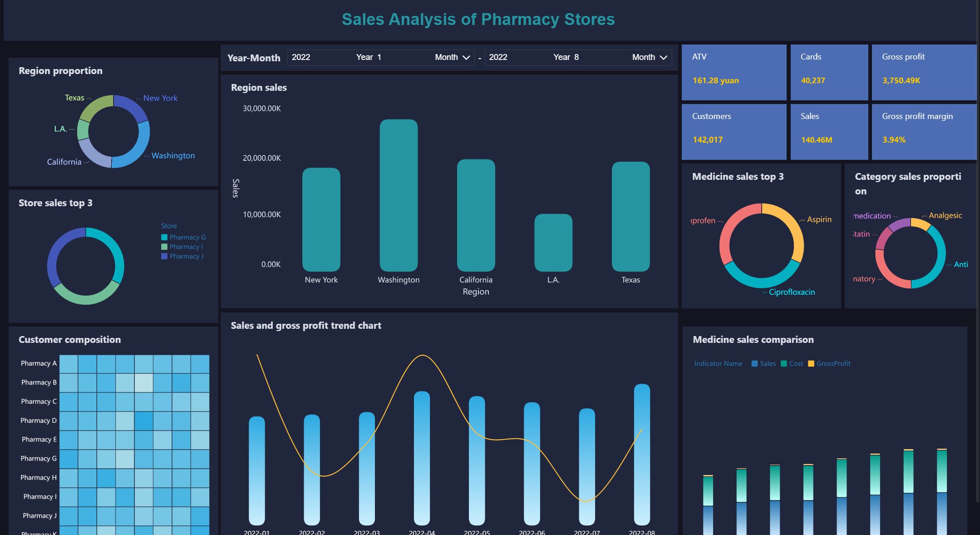Toggle Pharmacy I legend swatch
The image size is (980, 535).
164,247
